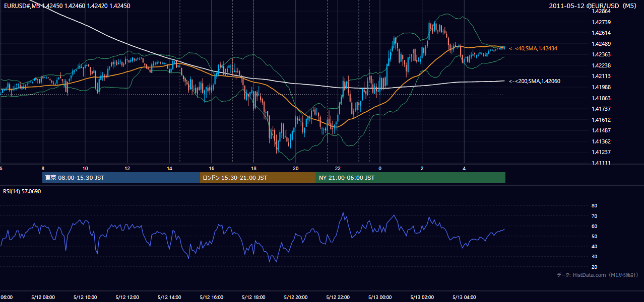
Task: Click price axis value 1.42363
Action: (x=602, y=54)
